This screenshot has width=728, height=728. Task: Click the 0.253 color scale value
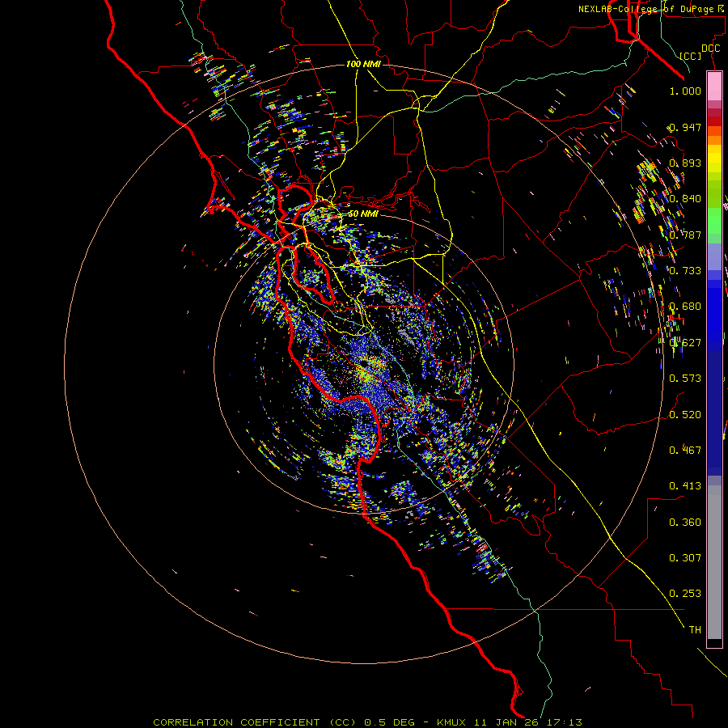point(685,594)
